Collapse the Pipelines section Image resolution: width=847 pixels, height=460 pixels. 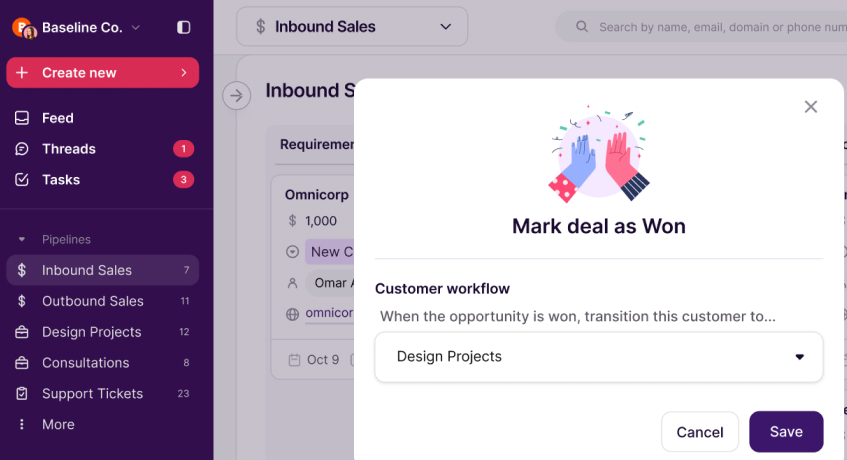tap(22, 240)
